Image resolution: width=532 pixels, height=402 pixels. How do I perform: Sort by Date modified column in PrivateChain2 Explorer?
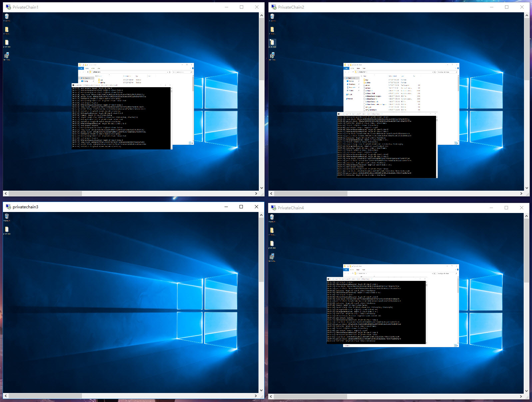392,76
